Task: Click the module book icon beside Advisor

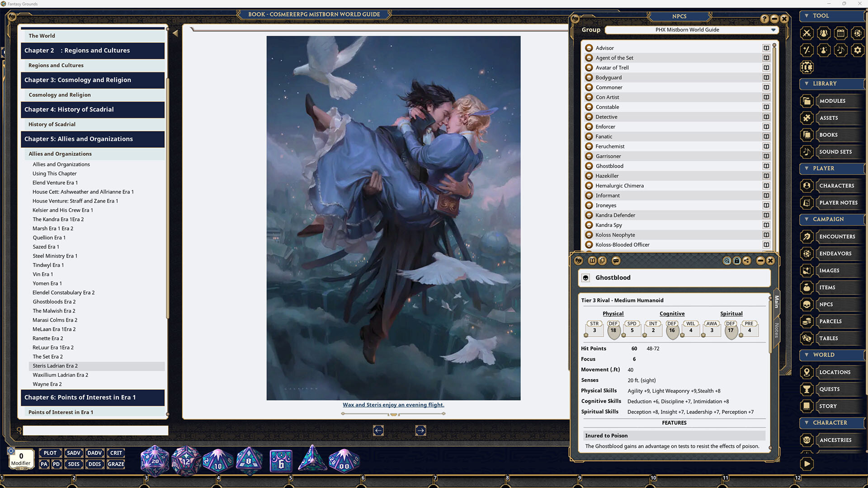Action: tap(766, 48)
